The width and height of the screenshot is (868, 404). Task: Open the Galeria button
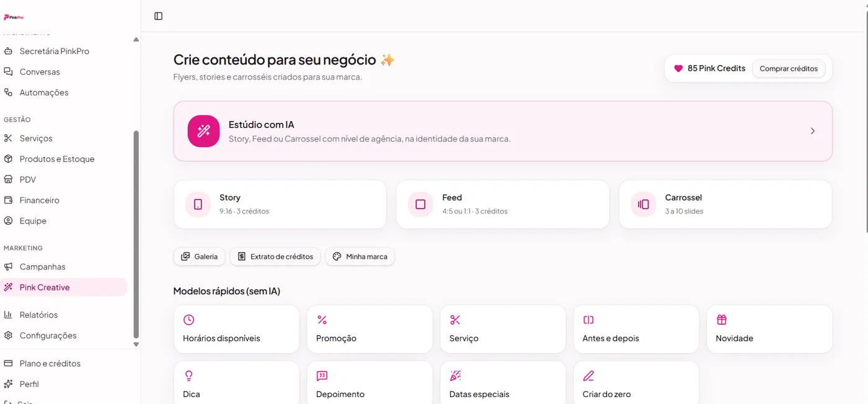coord(199,256)
